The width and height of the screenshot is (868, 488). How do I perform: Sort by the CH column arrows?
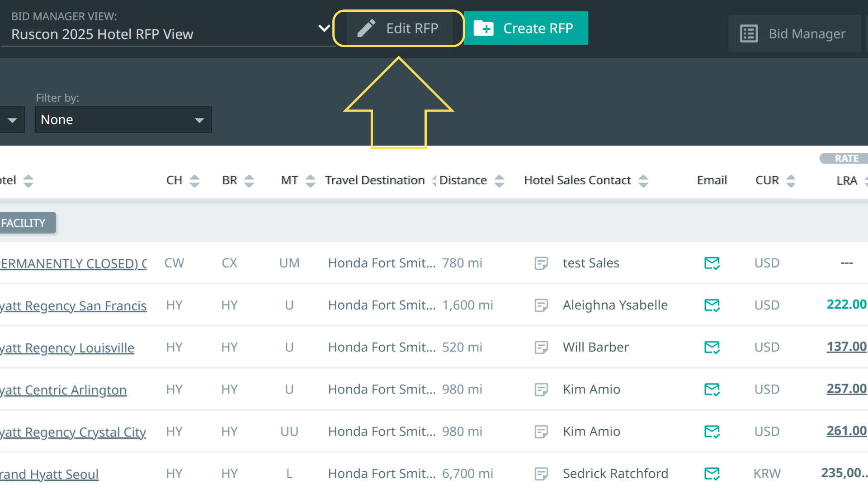point(194,181)
